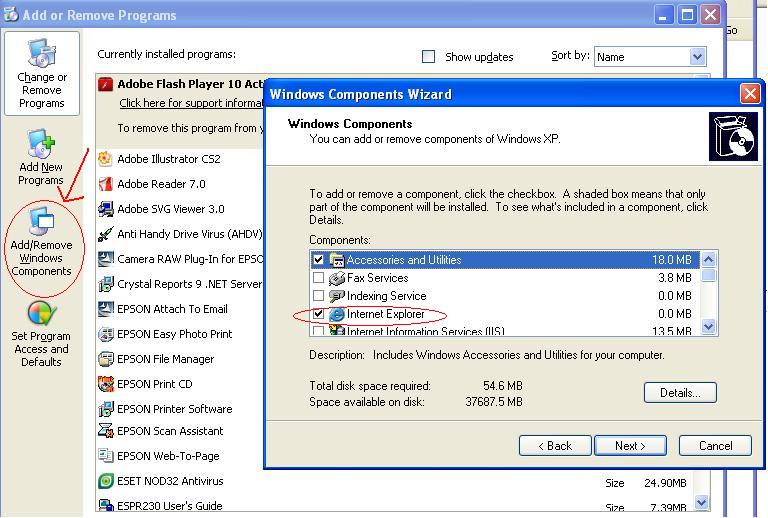Minimize the Add or Remove Programs window
768x518 pixels.
[664, 15]
